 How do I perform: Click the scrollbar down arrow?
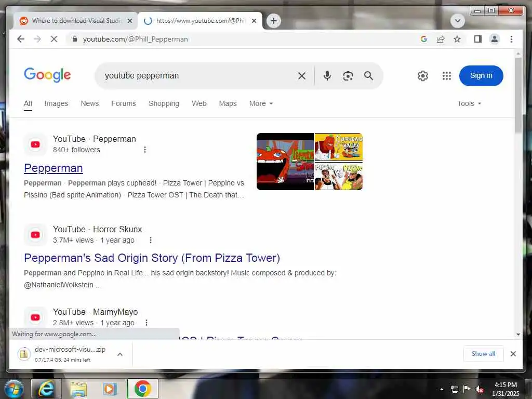point(518,335)
